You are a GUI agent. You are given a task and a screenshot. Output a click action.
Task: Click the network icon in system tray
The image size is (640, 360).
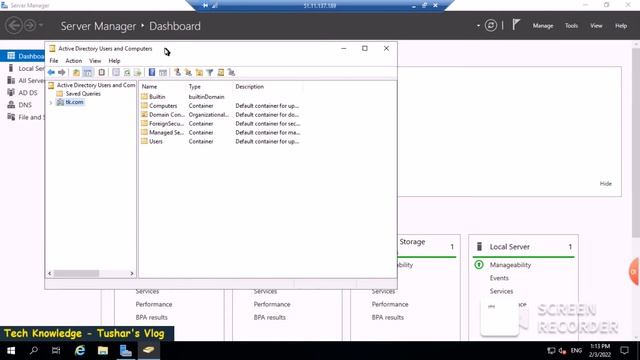[x=551, y=351]
